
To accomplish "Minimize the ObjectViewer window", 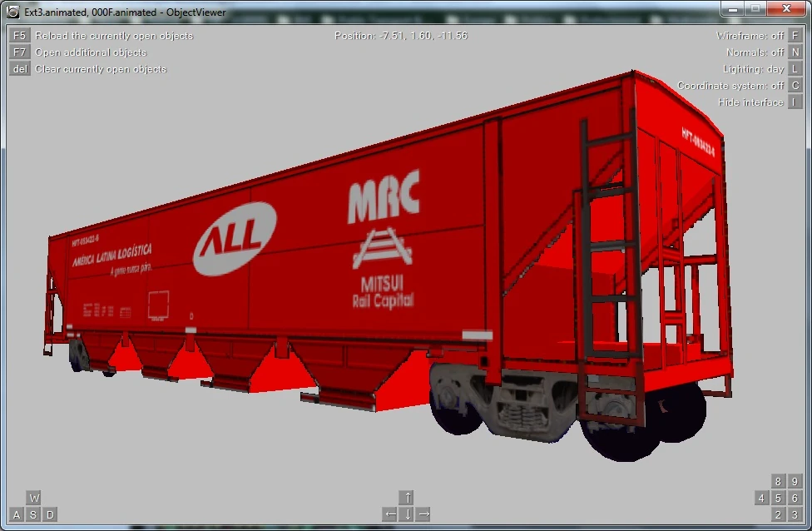I will 732,8.
